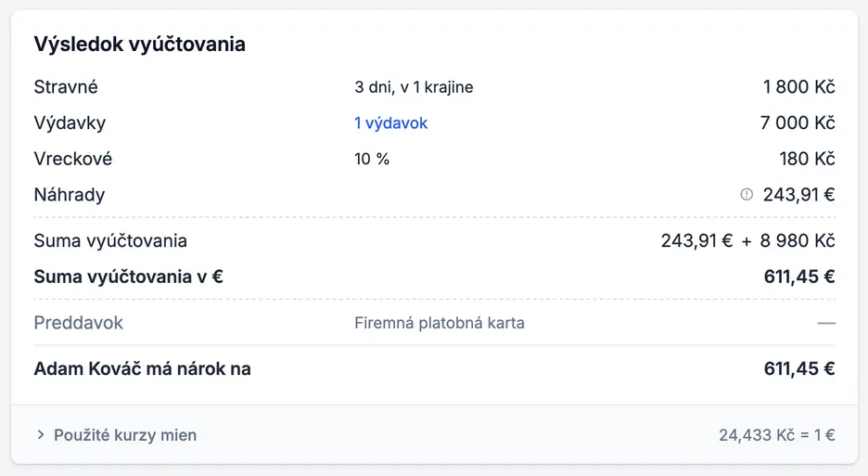The image size is (868, 476).
Task: Click the 10 % Vreckové rate
Action: (x=372, y=159)
